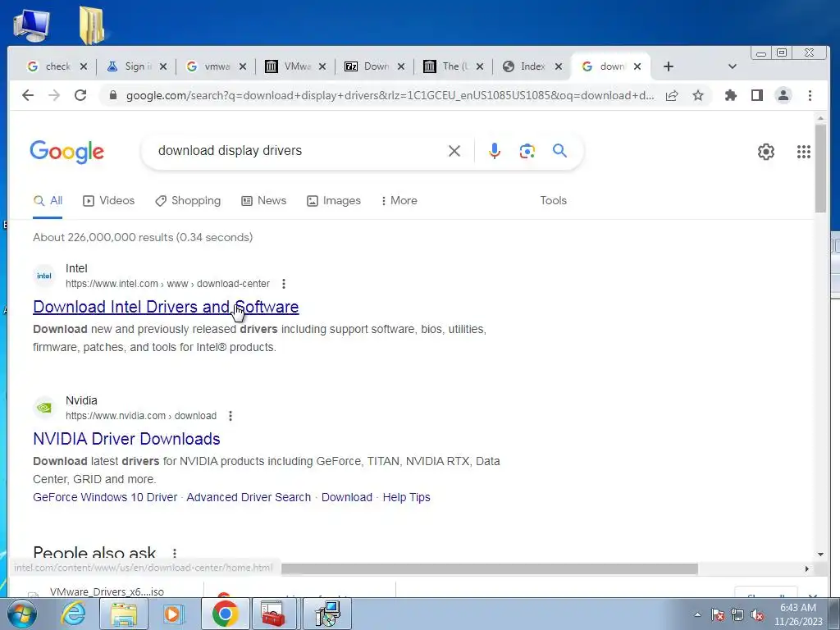Open options for People also ask

click(x=175, y=552)
